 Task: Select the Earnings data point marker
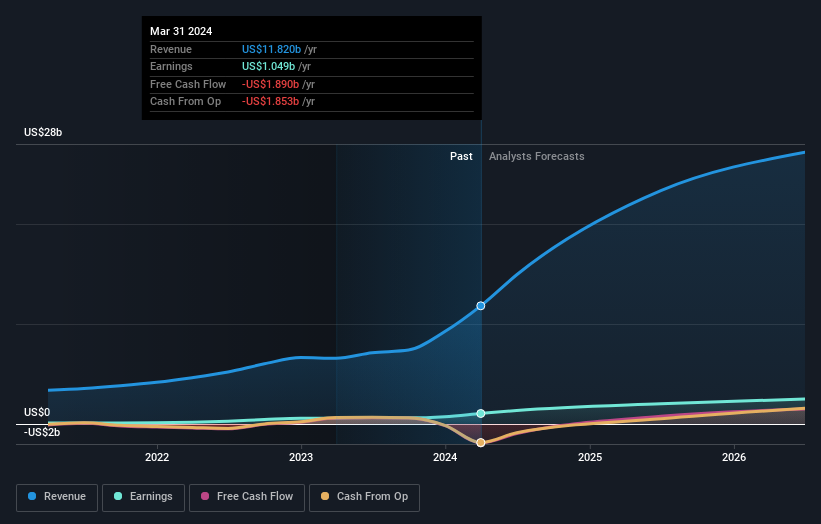coord(481,414)
